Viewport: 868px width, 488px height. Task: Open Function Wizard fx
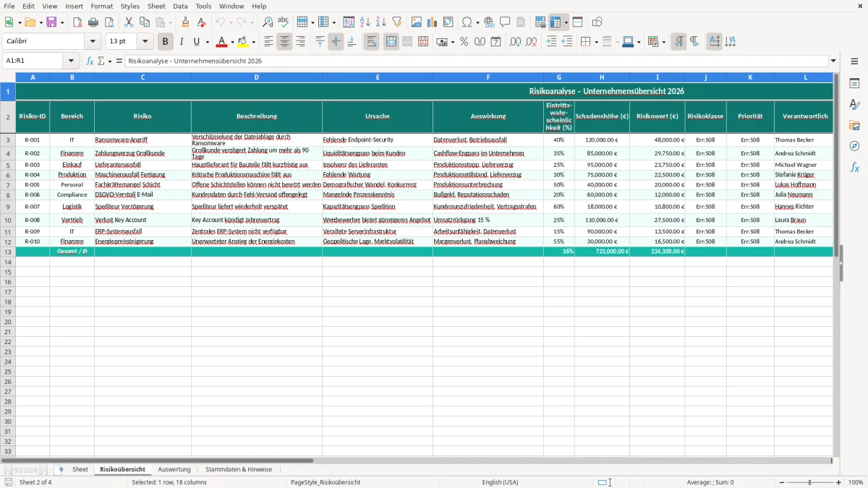coord(90,61)
